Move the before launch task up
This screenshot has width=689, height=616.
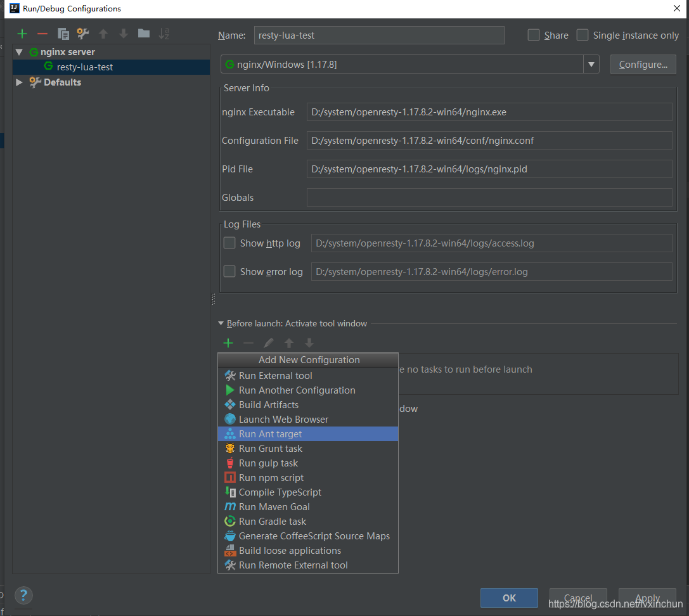click(288, 343)
